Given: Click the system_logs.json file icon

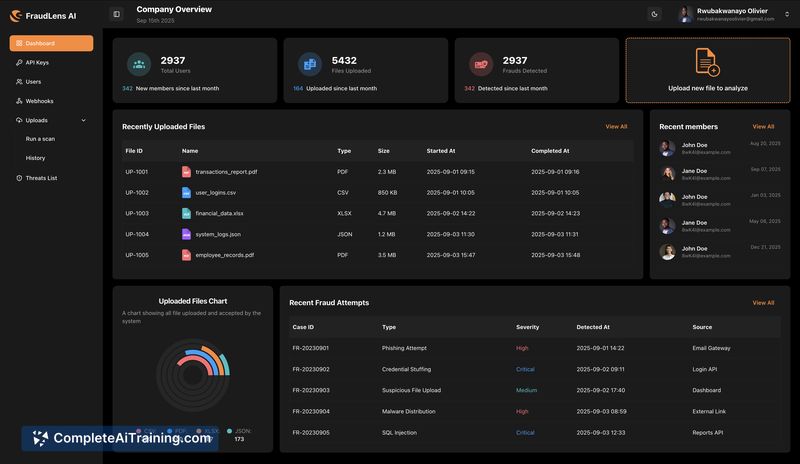Looking at the screenshot, I should pos(186,234).
